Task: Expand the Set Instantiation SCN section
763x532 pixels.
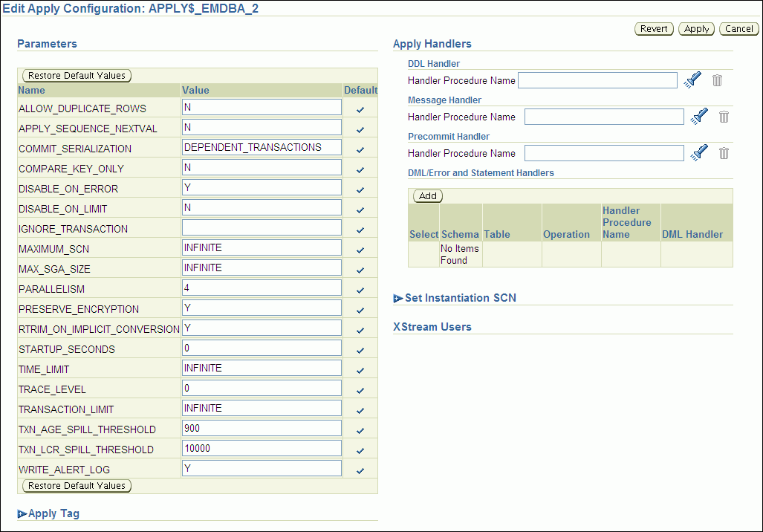Action: [x=398, y=298]
